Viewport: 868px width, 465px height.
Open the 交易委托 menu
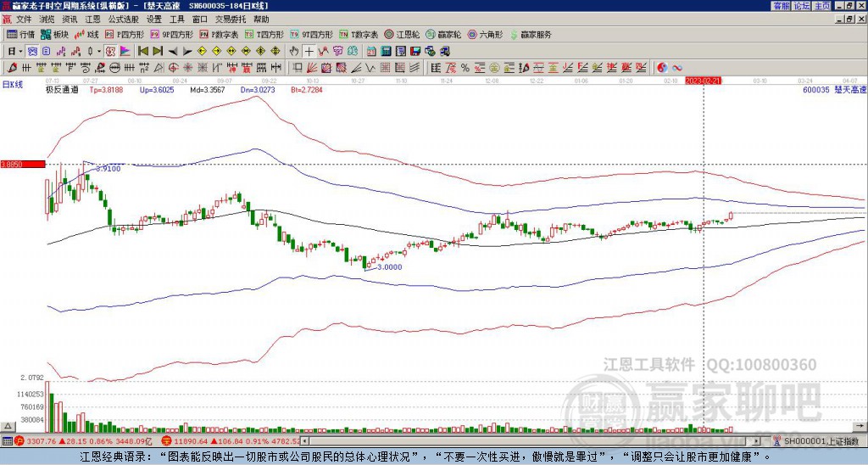coord(231,20)
